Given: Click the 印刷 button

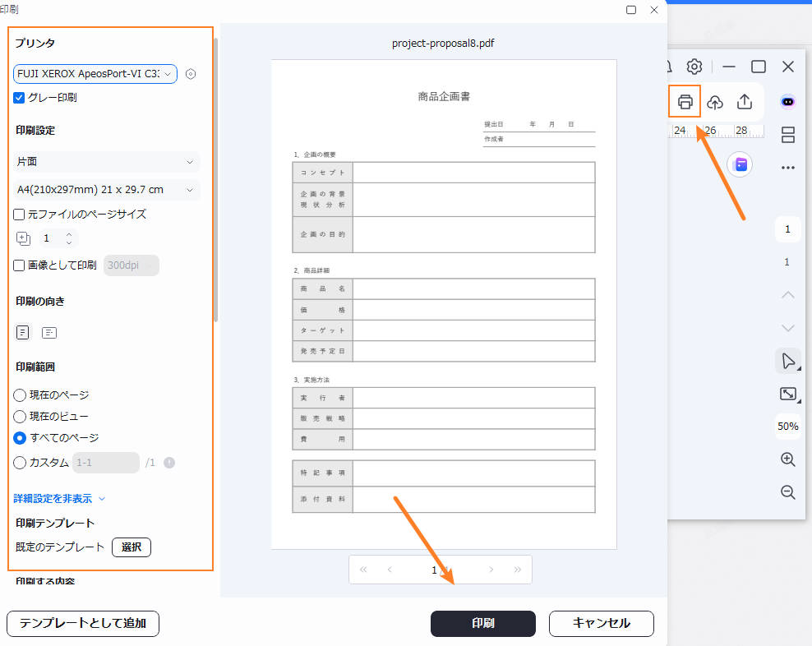Looking at the screenshot, I should click(482, 623).
